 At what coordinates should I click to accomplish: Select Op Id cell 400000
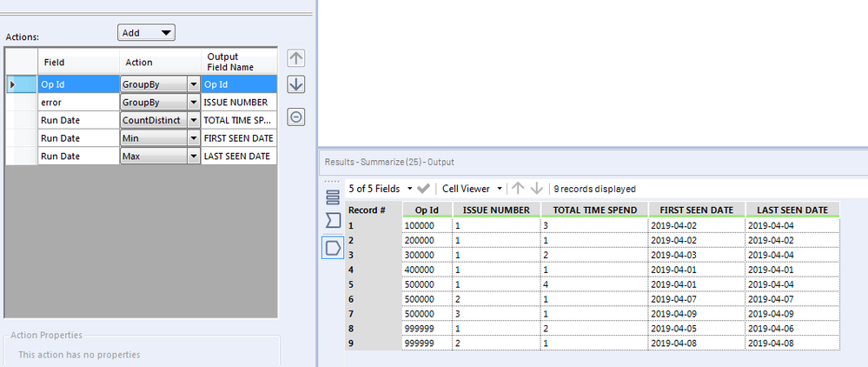tap(427, 270)
